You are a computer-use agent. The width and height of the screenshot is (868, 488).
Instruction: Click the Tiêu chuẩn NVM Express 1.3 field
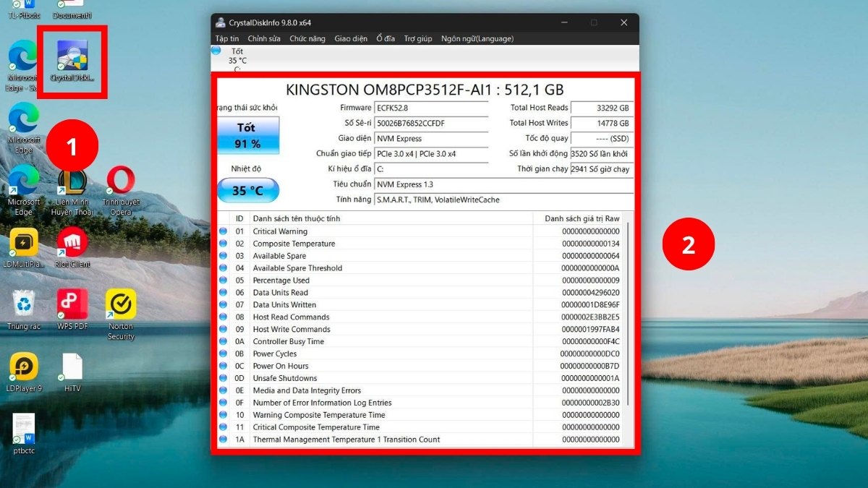pos(503,184)
